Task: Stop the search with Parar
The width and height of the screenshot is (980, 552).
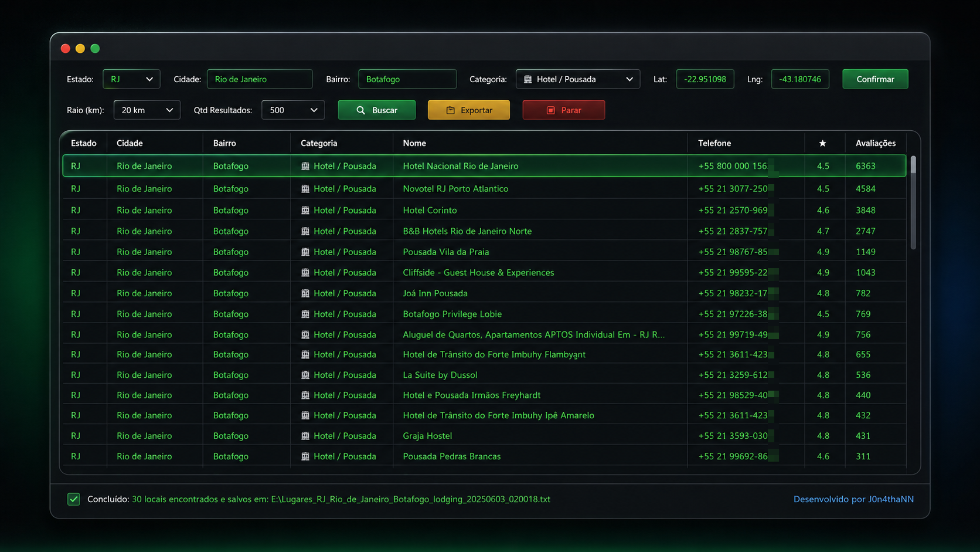Action: click(x=564, y=110)
